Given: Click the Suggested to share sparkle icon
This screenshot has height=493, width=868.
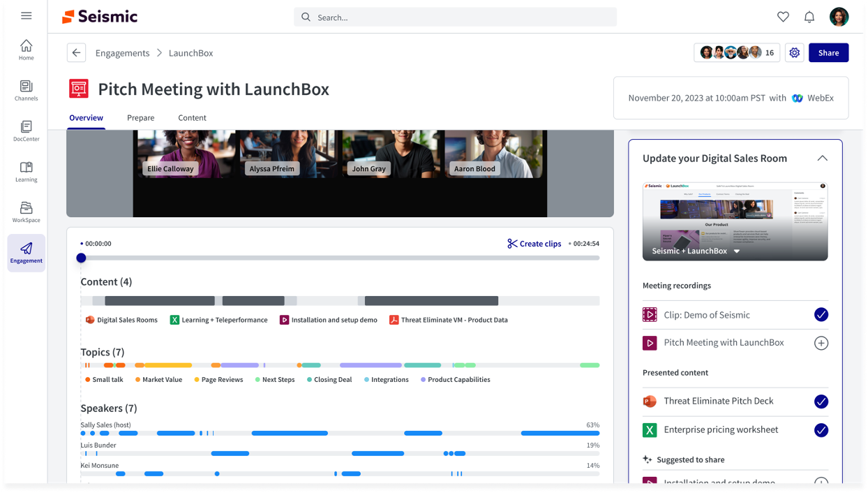Looking at the screenshot, I should pos(647,459).
